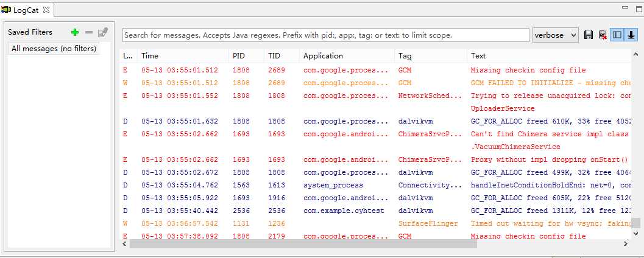644x258 pixels.
Task: Add a new logcat filter
Action: pos(75,32)
